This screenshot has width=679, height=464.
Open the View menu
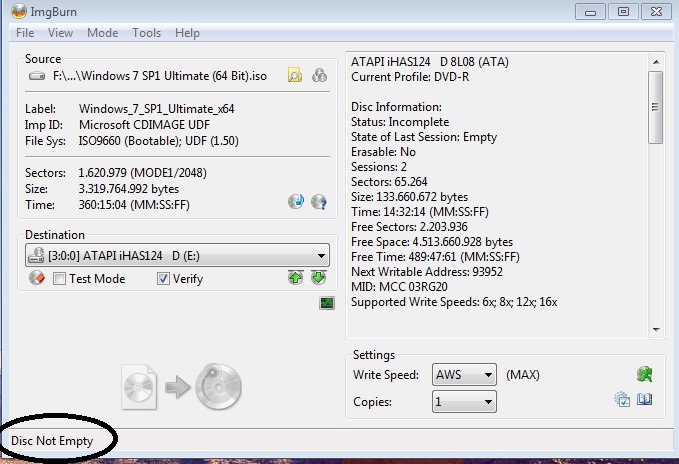60,33
